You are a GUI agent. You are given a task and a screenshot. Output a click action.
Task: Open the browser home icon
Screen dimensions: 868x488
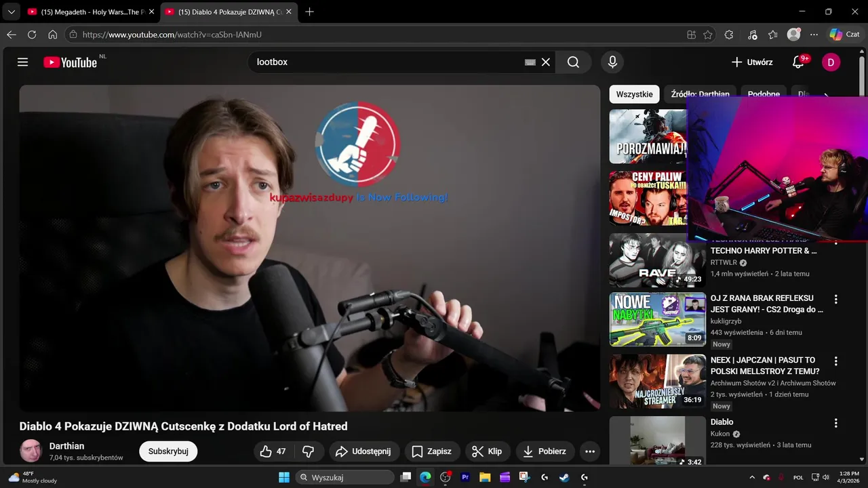tap(52, 35)
